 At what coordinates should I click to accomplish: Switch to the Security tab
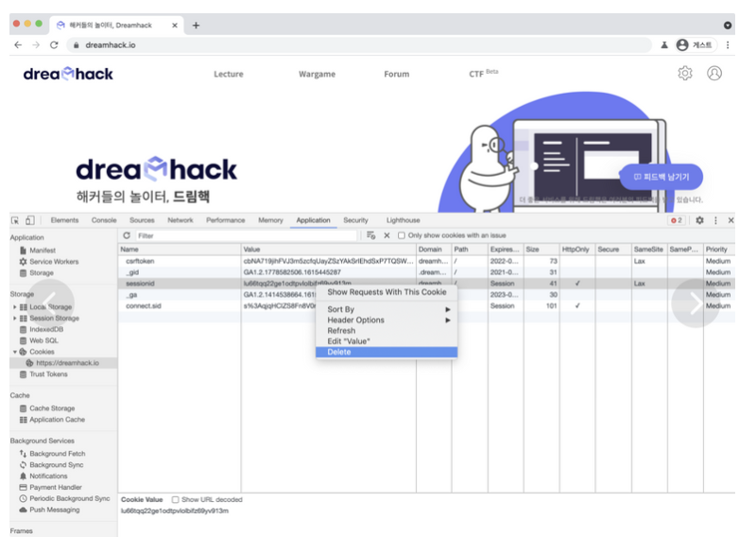[x=355, y=220]
